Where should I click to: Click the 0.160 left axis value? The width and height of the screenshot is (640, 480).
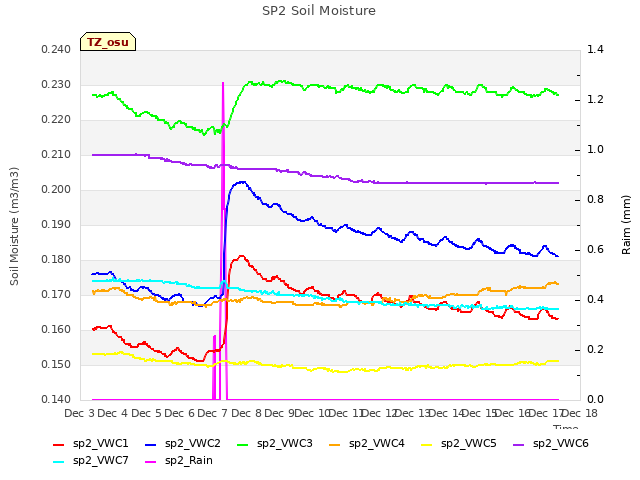(x=56, y=329)
